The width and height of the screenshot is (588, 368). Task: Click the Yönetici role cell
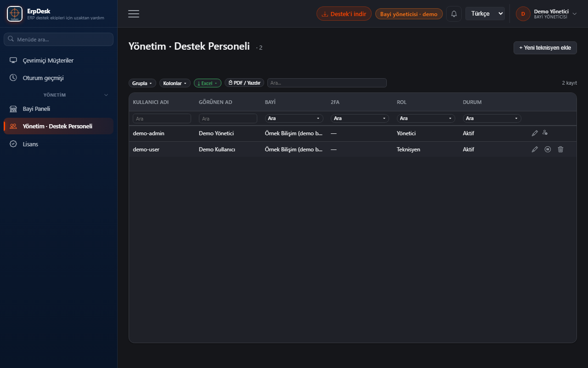point(406,133)
